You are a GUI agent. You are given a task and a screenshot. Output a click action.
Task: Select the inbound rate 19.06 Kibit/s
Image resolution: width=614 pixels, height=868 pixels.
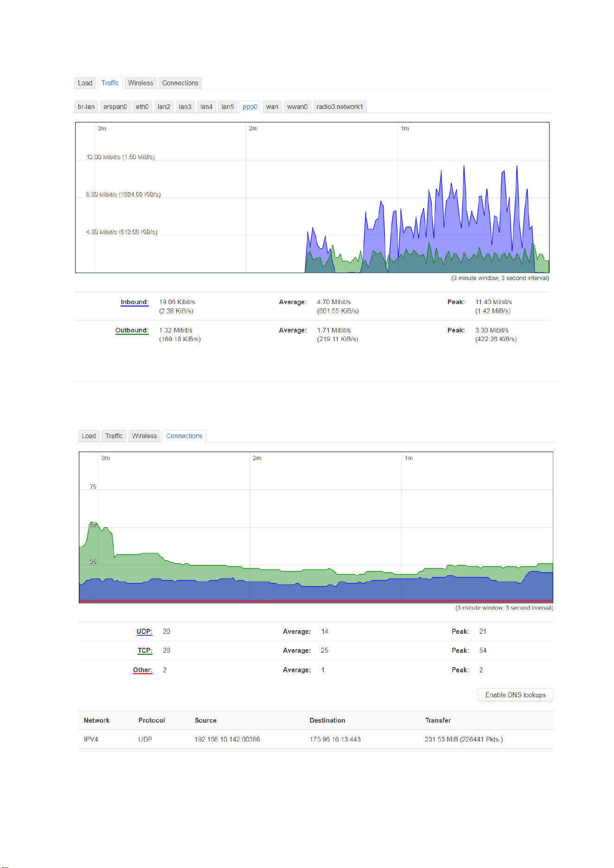pyautogui.click(x=177, y=302)
